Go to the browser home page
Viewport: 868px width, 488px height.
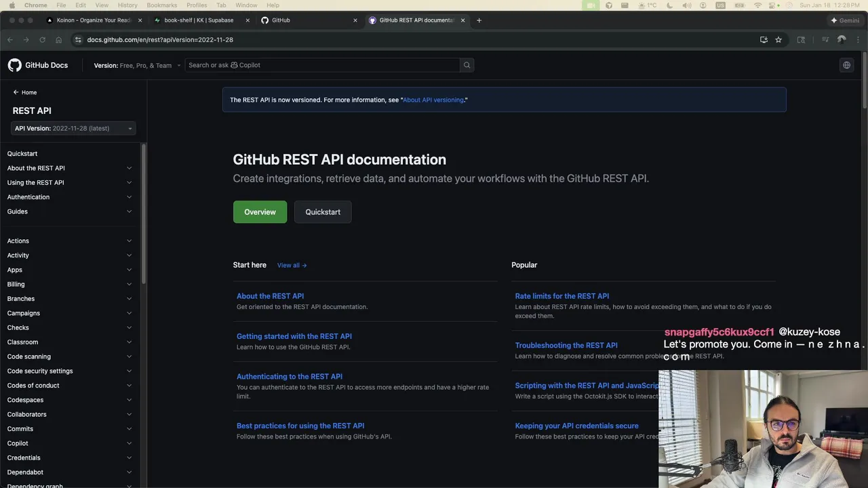click(x=59, y=40)
